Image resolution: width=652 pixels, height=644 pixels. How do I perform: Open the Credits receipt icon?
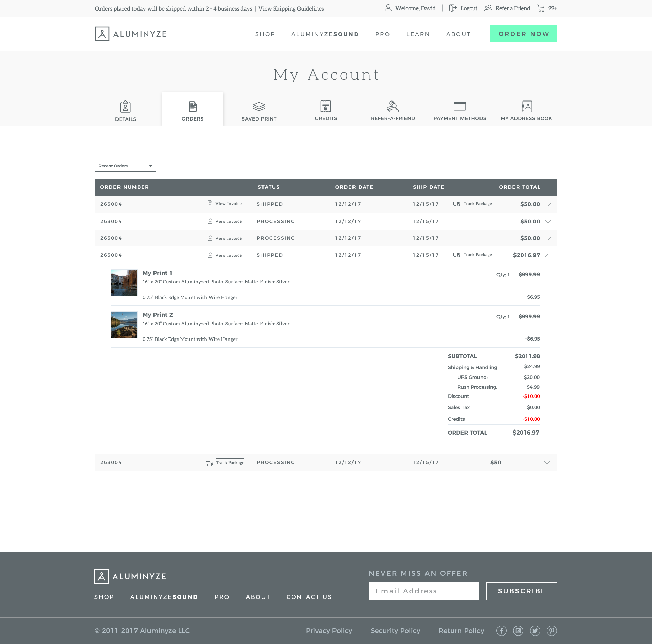[326, 106]
